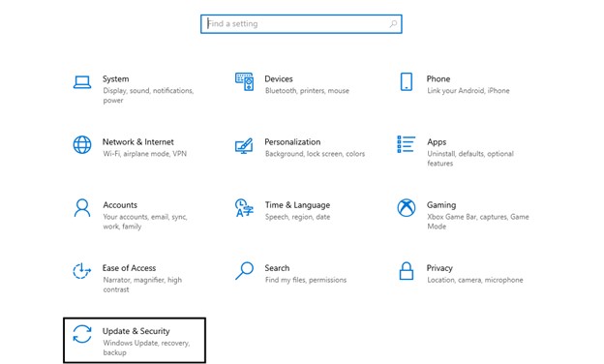The image size is (604, 364).
Task: Click the System laptop icon
Action: [82, 82]
